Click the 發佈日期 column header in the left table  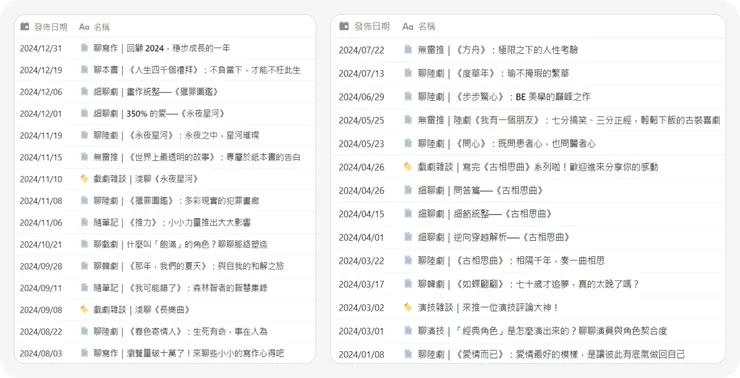click(x=44, y=27)
